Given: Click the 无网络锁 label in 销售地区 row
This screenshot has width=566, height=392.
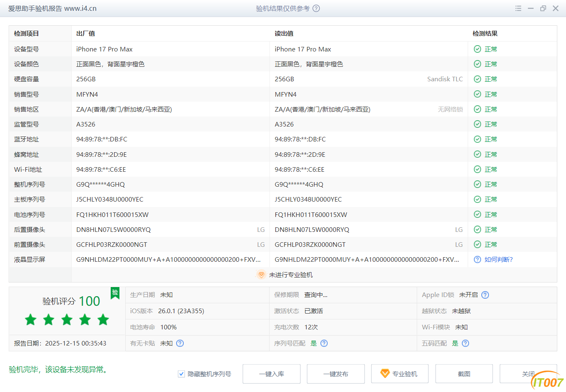Looking at the screenshot, I should point(450,109).
